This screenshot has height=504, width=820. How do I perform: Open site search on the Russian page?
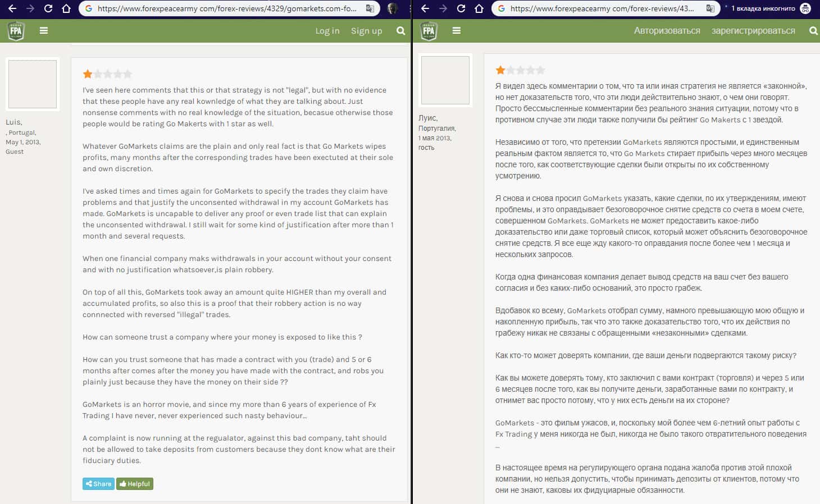pos(813,31)
